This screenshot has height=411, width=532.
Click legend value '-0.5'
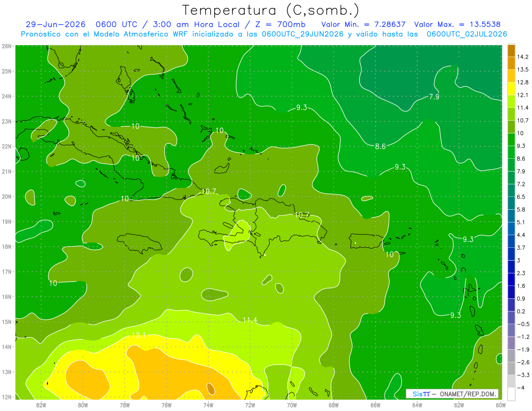523,324
